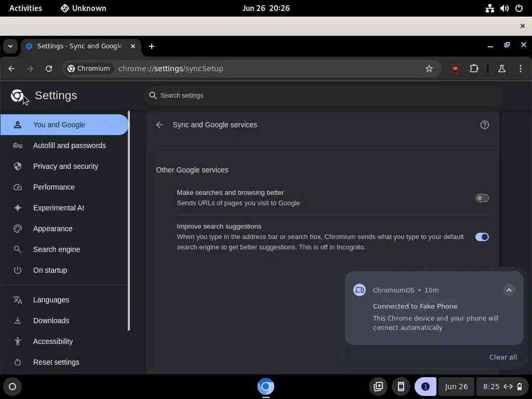
Task: Click the ChromiumOS notification icon
Action: click(x=360, y=290)
